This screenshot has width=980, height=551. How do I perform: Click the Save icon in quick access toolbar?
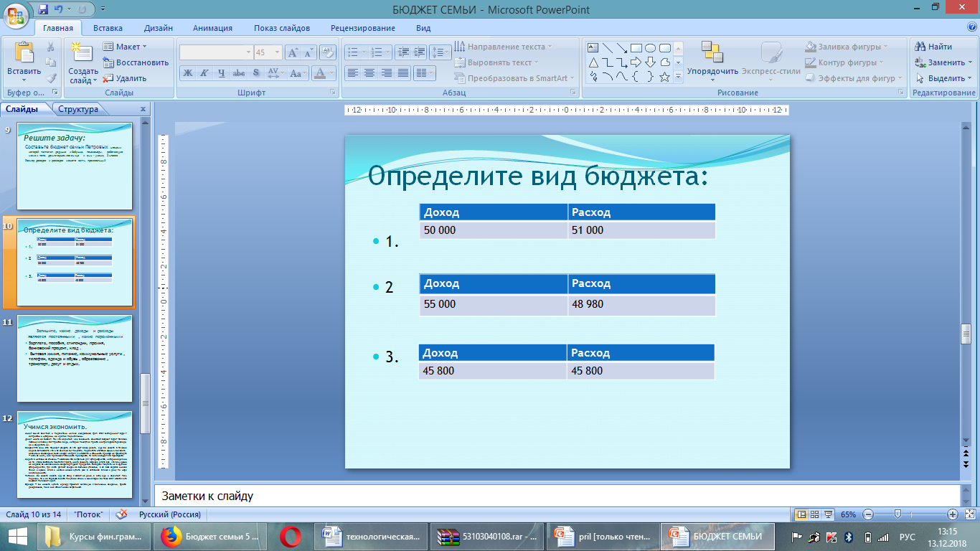pyautogui.click(x=43, y=9)
